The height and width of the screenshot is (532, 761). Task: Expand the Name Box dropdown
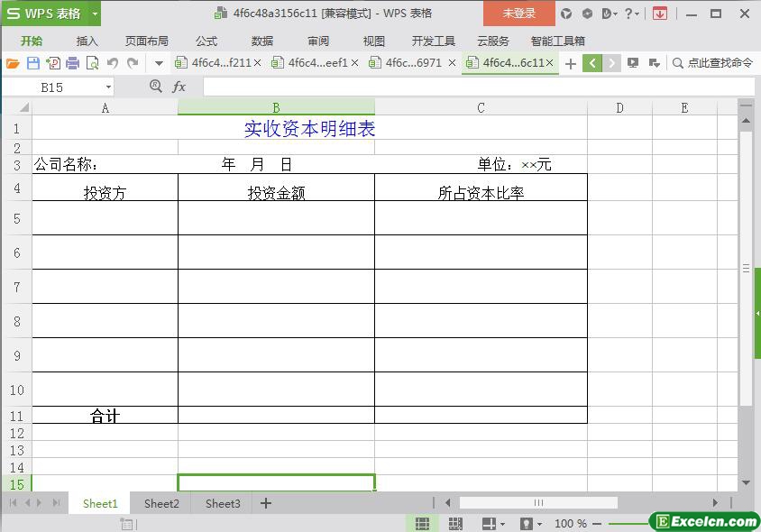point(108,87)
